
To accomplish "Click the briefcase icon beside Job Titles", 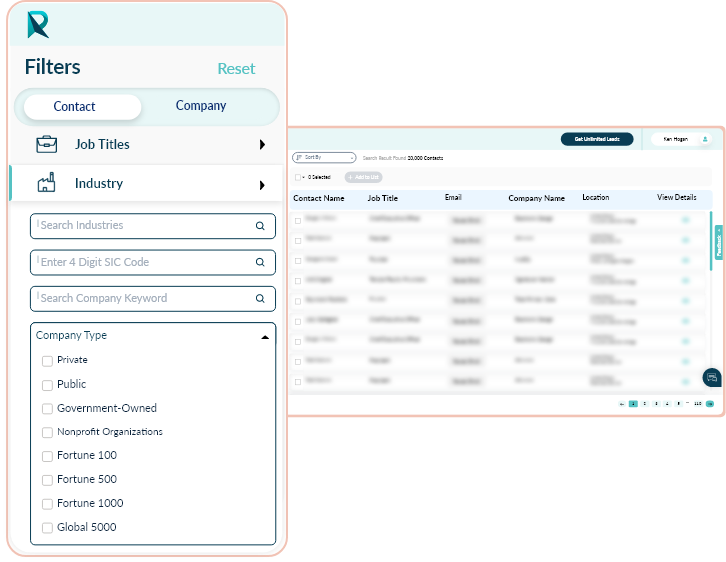I will tap(46, 144).
